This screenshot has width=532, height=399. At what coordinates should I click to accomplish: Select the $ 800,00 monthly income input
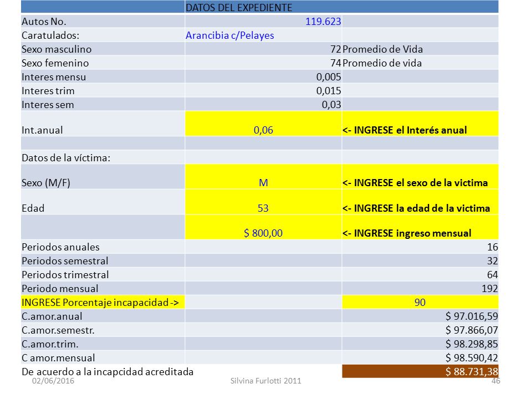click(x=263, y=227)
